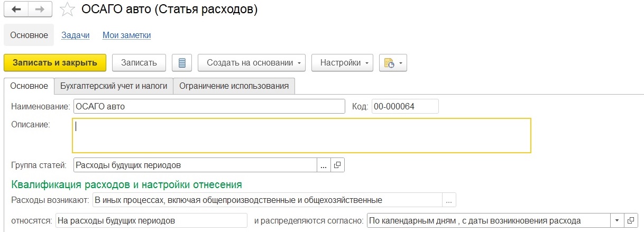644x232 pixels.
Task: Click ellipsis button in Группа статей field
Action: click(x=324, y=165)
